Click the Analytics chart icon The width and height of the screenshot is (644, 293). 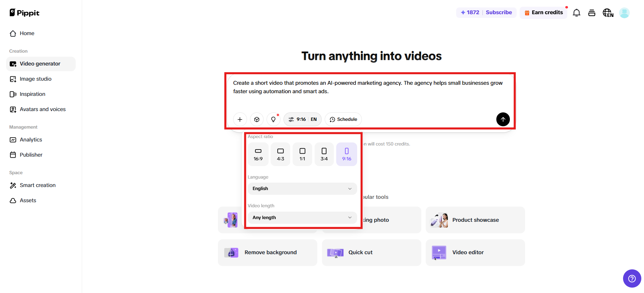point(13,140)
